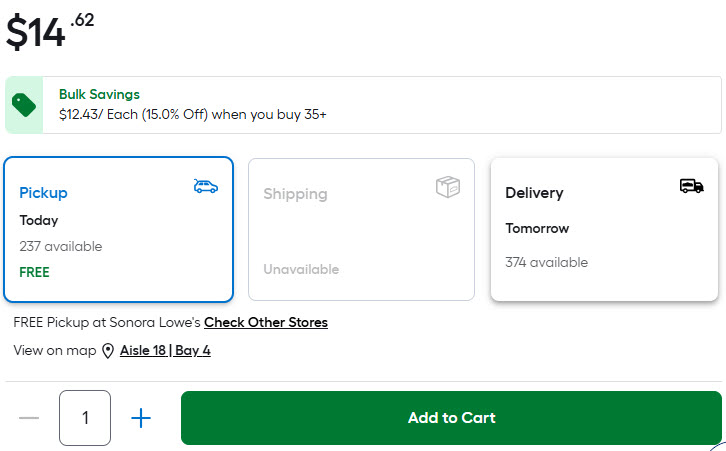Viewport: 726px width, 451px height.
Task: Click the pickup car icon
Action: [205, 186]
